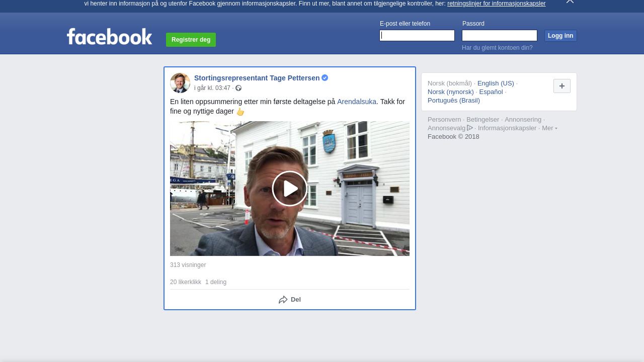The image size is (644, 362).
Task: Open the Informasjonskapsler footer link
Action: click(507, 128)
